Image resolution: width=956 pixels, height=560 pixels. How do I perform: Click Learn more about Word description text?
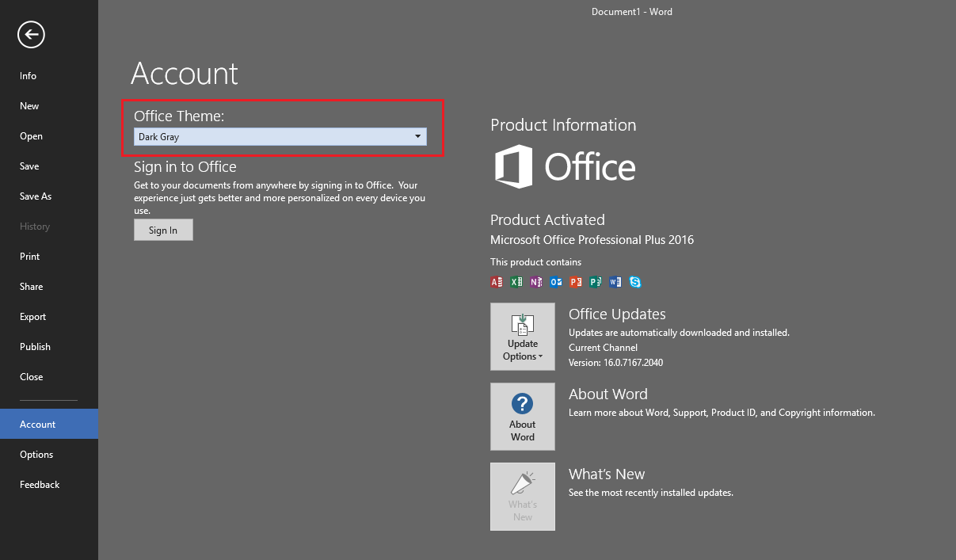(x=722, y=413)
